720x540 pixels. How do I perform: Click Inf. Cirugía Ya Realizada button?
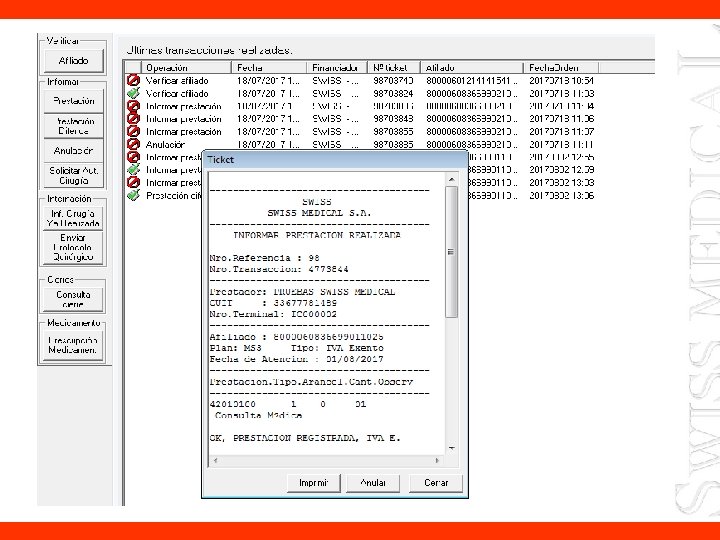point(73,218)
